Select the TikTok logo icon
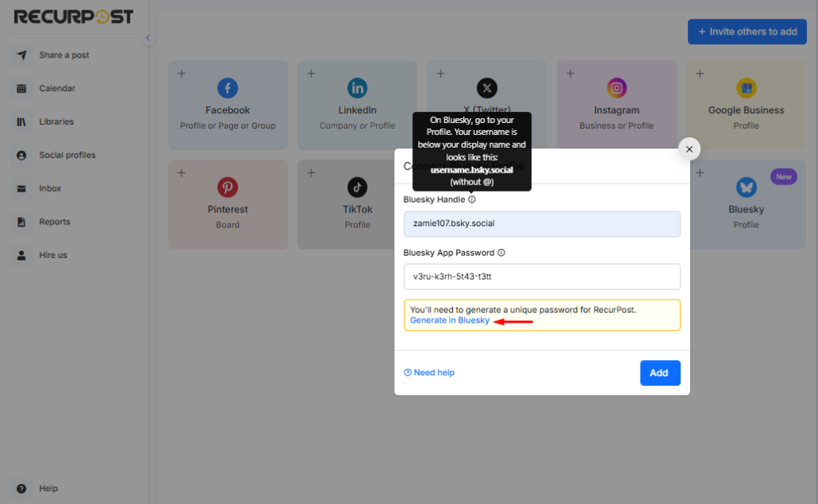Image resolution: width=818 pixels, height=504 pixels. click(x=357, y=187)
